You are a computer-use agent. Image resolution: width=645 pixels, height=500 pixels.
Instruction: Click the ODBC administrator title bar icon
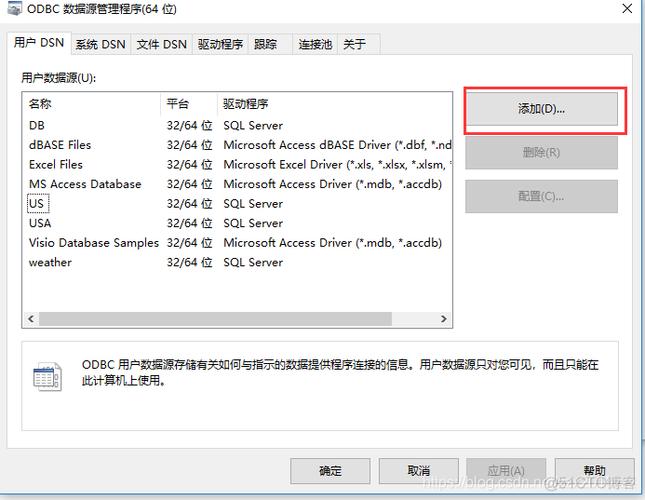(x=15, y=8)
